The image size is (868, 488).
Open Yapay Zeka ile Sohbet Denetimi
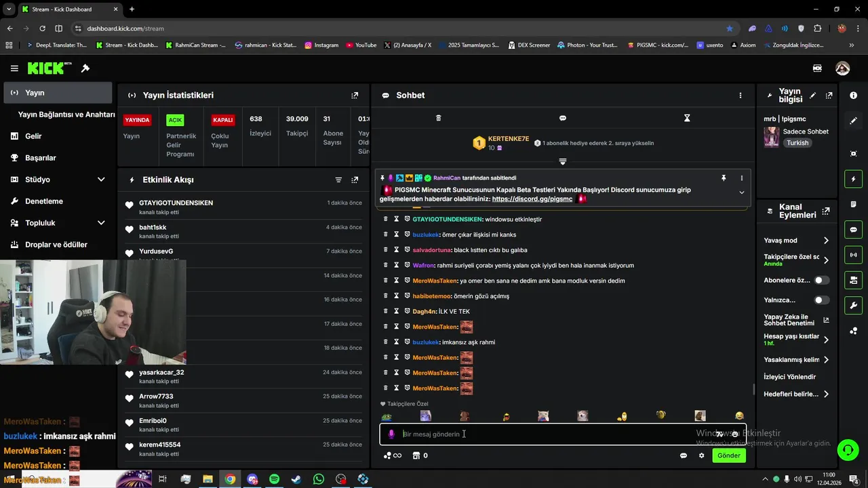(796, 320)
